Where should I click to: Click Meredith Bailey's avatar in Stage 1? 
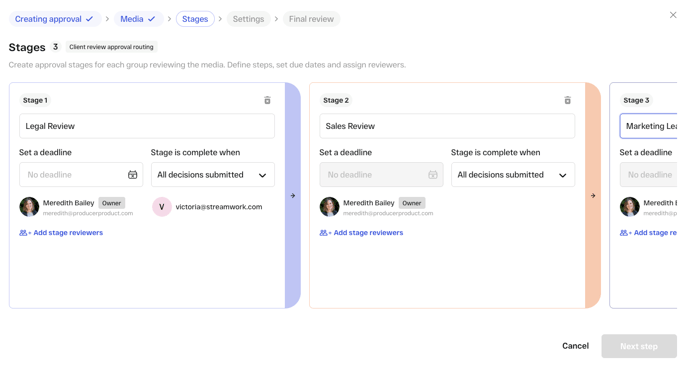click(29, 207)
